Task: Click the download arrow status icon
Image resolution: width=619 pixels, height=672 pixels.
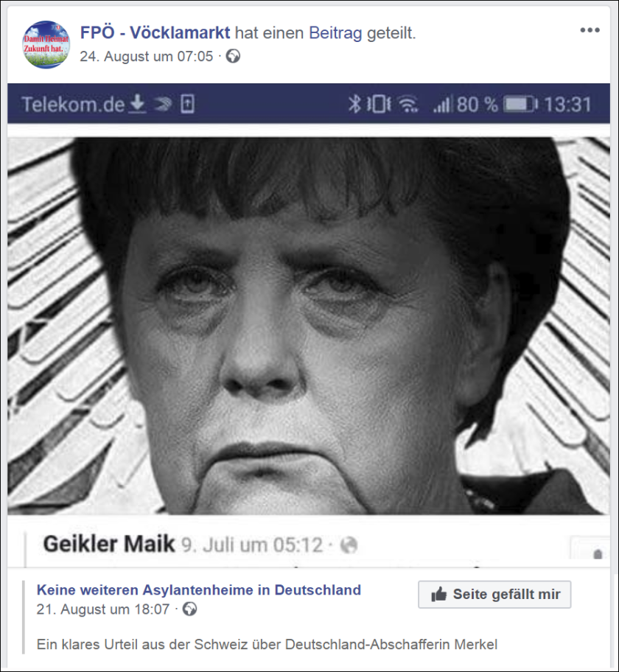Action: pyautogui.click(x=137, y=104)
